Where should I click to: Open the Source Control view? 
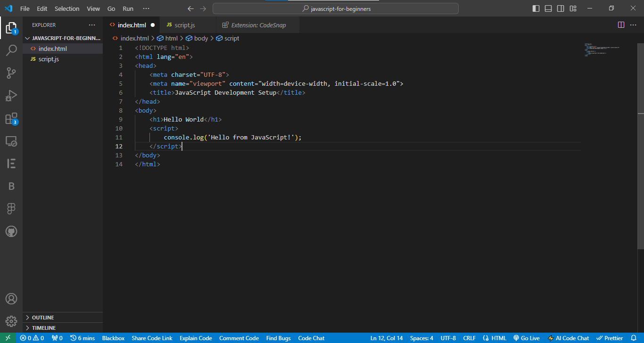coord(11,73)
